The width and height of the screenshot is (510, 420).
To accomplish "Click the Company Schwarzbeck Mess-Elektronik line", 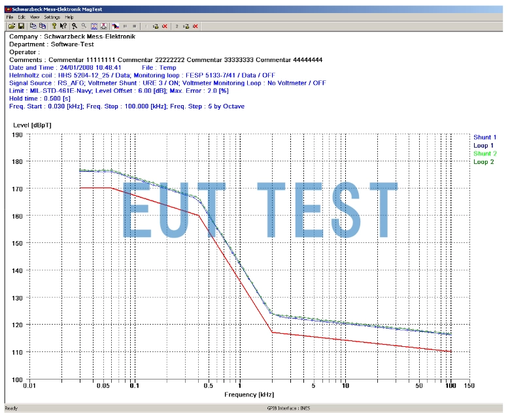I will [72, 37].
